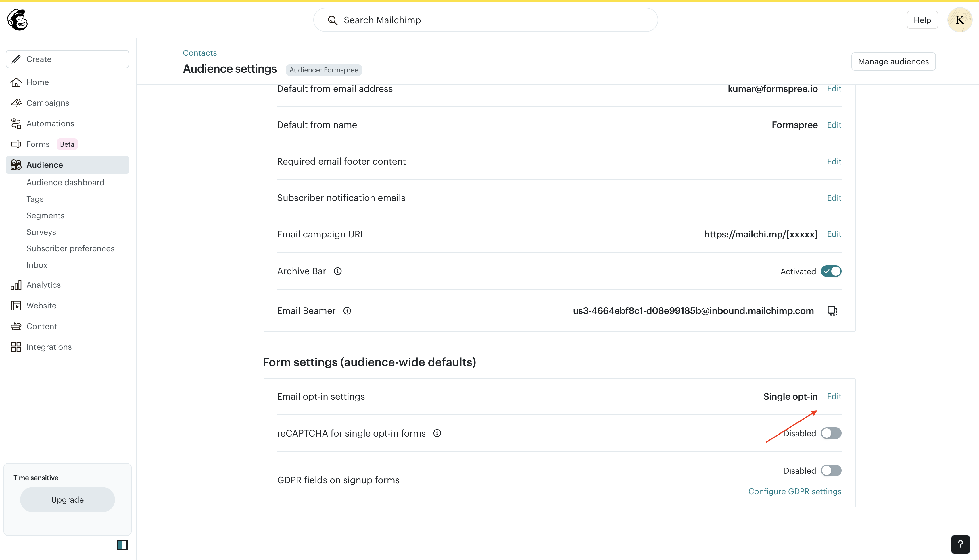Open Automations from the sidebar icon
The width and height of the screenshot is (979, 560).
click(x=16, y=123)
